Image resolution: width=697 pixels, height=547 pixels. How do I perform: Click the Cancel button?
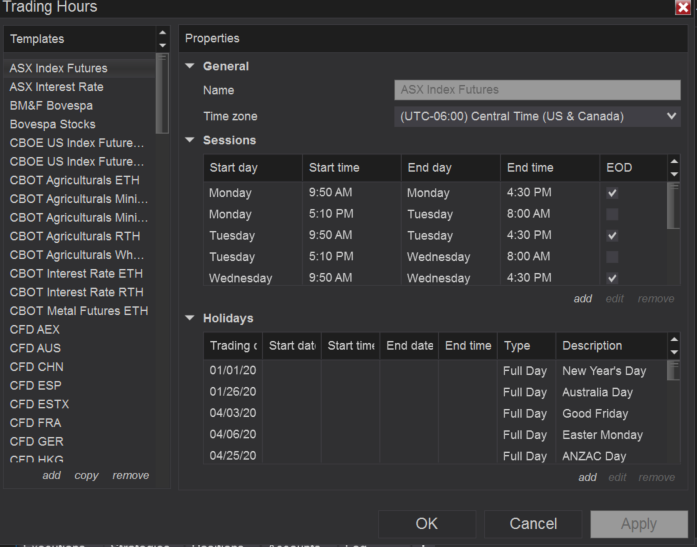(533, 524)
